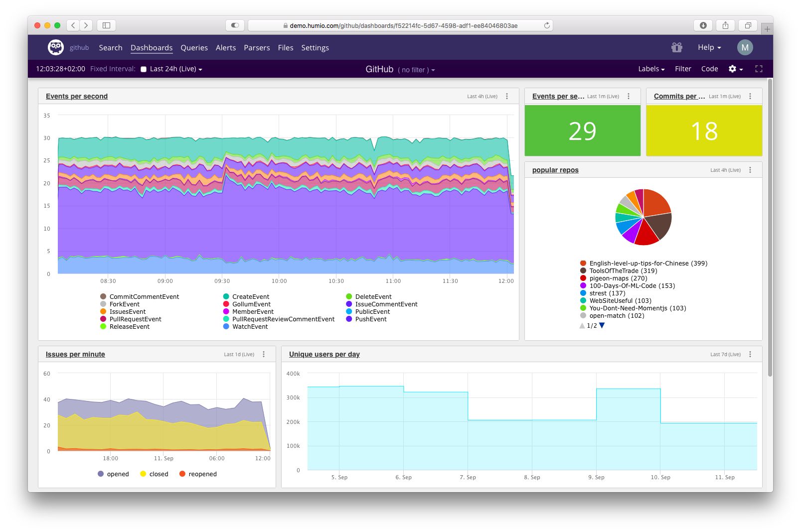Viewport: 801px width, 532px height.
Task: Toggle the closed series in Issues legend
Action: click(x=159, y=474)
